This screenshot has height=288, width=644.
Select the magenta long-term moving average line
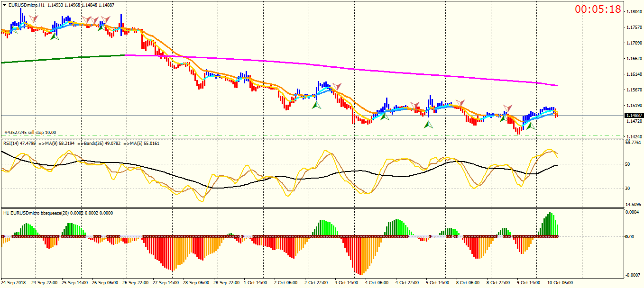tap(341, 67)
